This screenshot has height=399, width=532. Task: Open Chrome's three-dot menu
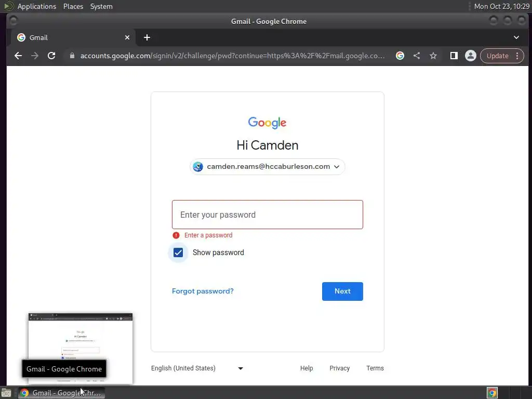point(517,56)
